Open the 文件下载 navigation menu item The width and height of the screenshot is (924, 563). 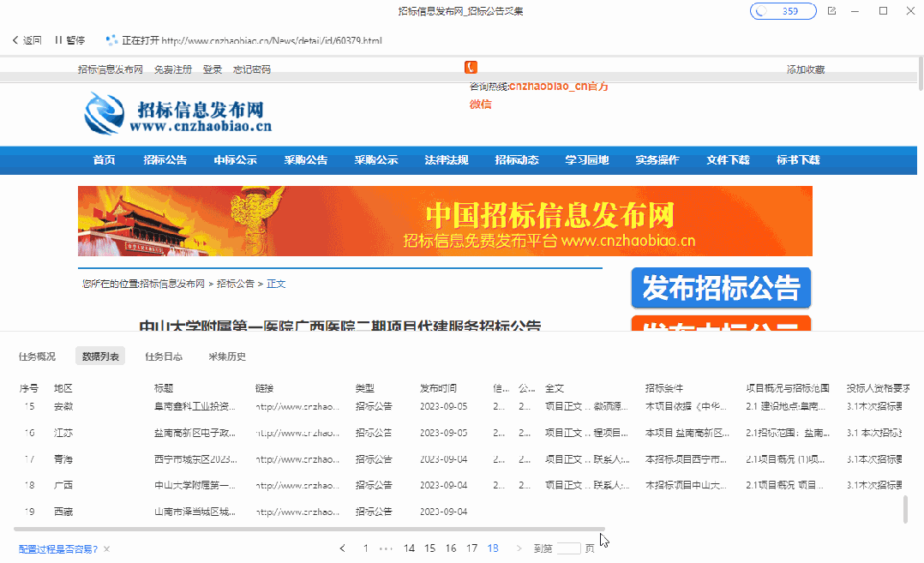(727, 160)
